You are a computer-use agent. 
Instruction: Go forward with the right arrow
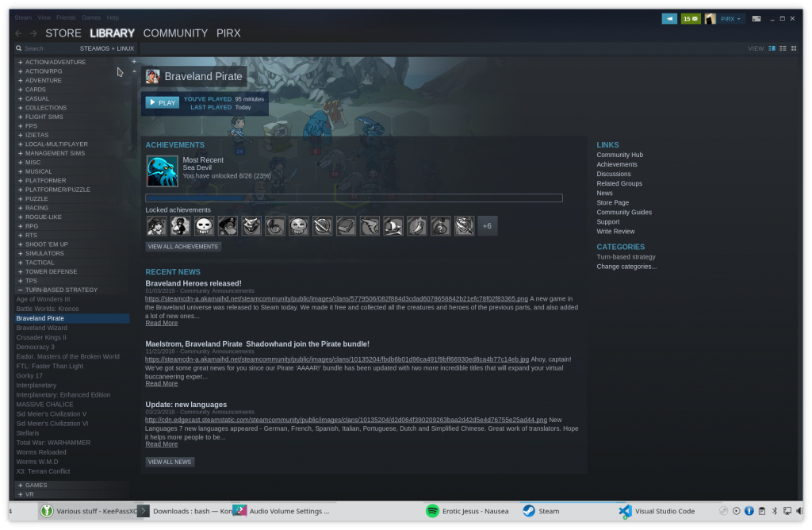[x=33, y=33]
